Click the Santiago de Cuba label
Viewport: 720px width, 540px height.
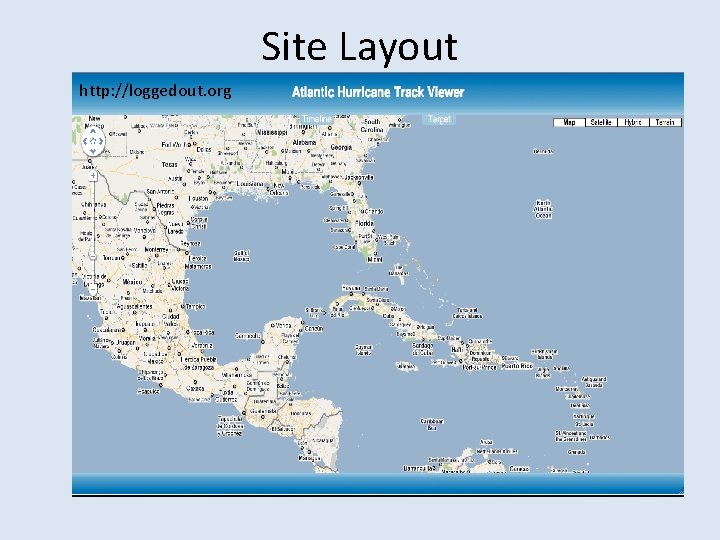(x=422, y=349)
